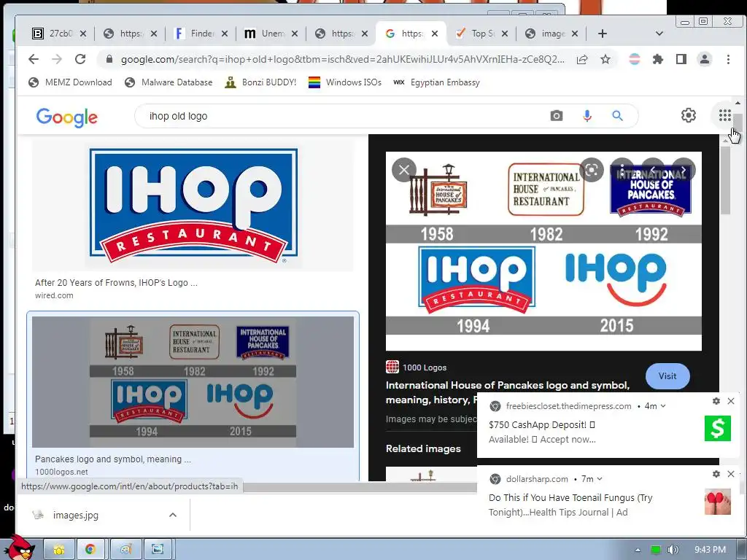747x560 pixels.
Task: Click the browser back arrow
Action: tap(34, 59)
